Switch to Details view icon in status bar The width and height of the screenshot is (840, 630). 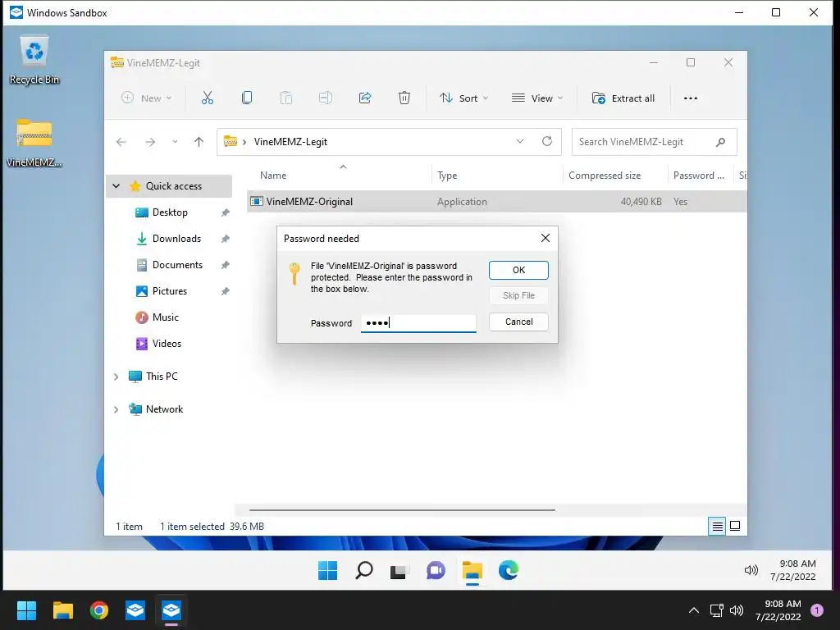click(717, 526)
